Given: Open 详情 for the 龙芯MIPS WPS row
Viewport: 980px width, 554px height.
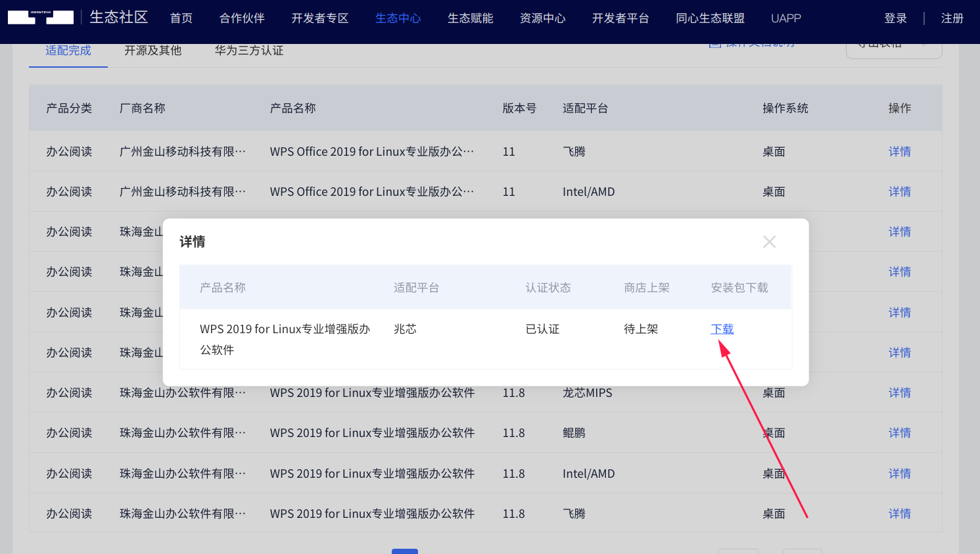Looking at the screenshot, I should 899,392.
